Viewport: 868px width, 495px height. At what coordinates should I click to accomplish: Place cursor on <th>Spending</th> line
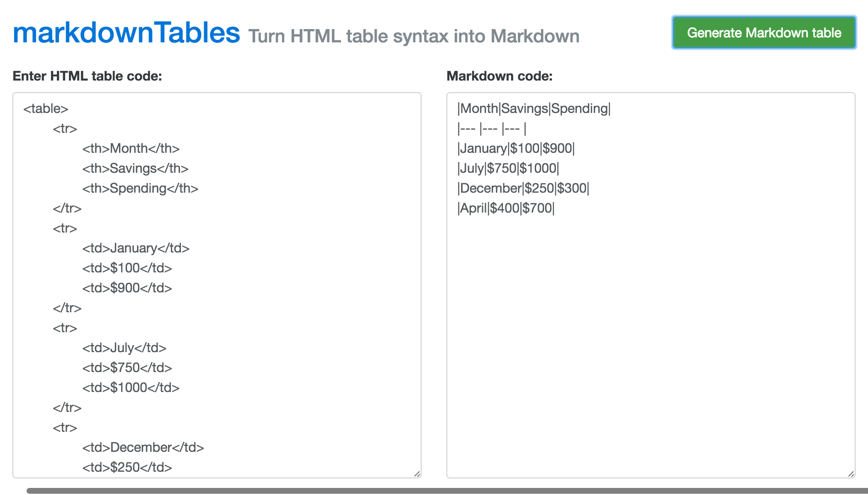point(140,189)
